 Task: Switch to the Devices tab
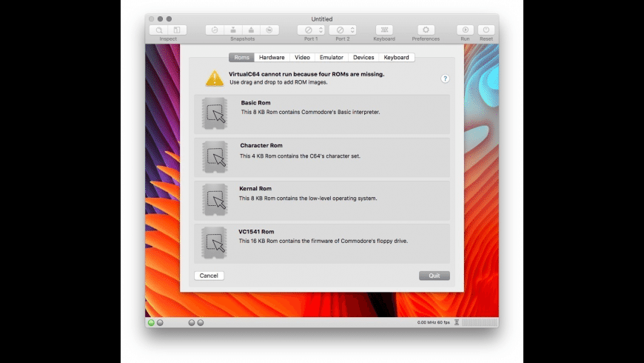point(363,58)
